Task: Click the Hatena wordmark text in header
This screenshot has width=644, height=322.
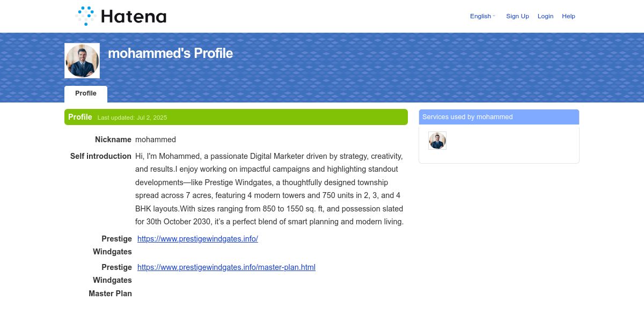Action: (134, 17)
